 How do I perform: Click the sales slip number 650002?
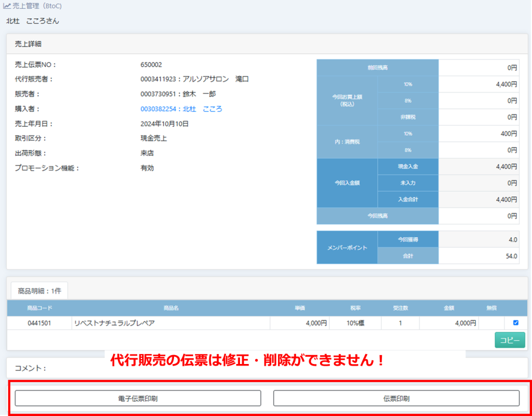coord(151,65)
